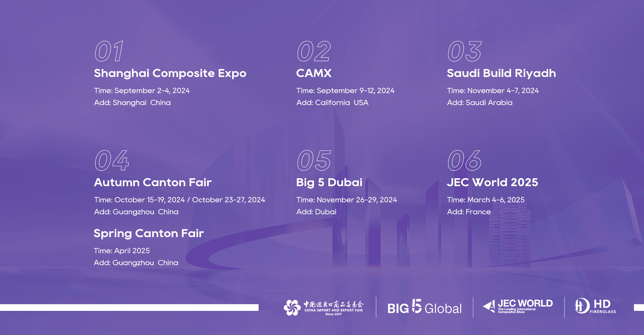Click 'Add: Shanghai China' text
Screen dimensions: 644x335
click(x=132, y=103)
